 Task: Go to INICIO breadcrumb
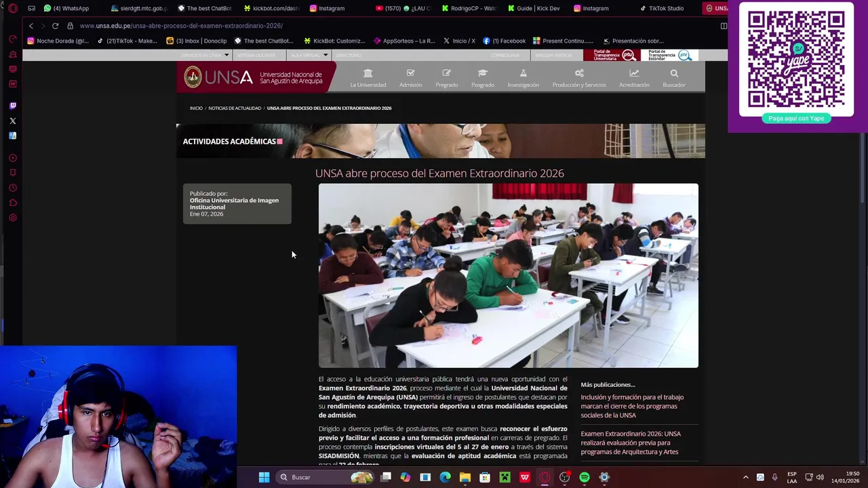click(196, 108)
